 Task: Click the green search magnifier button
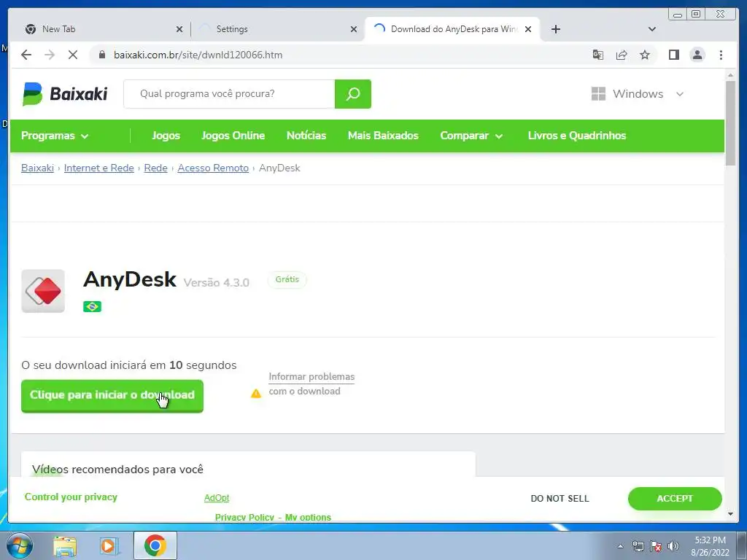coord(353,94)
